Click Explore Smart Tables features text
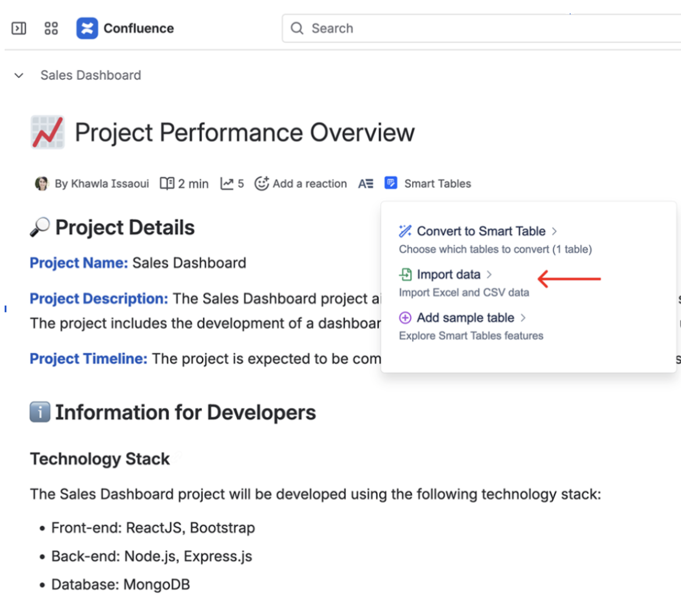The width and height of the screenshot is (681, 616). tap(471, 336)
